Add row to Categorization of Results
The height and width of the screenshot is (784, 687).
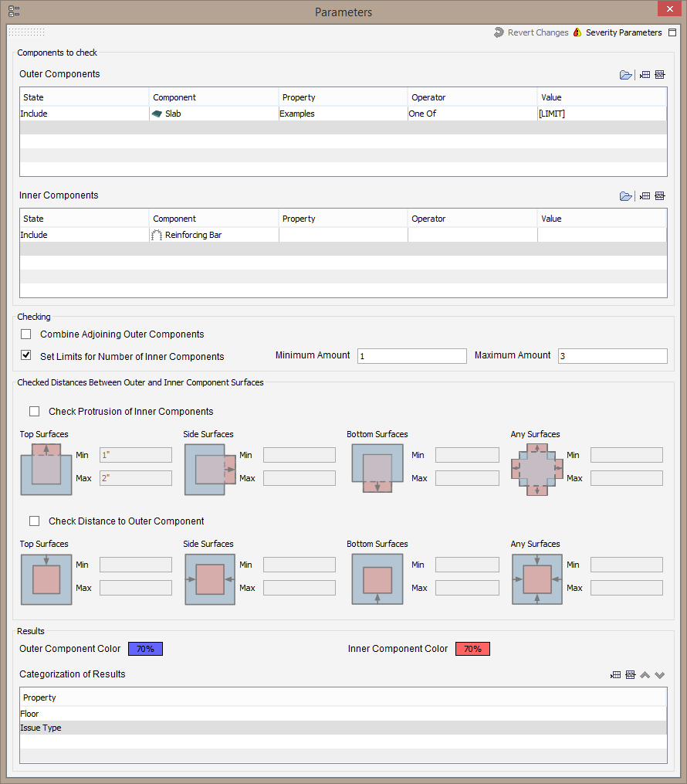pyautogui.click(x=615, y=675)
